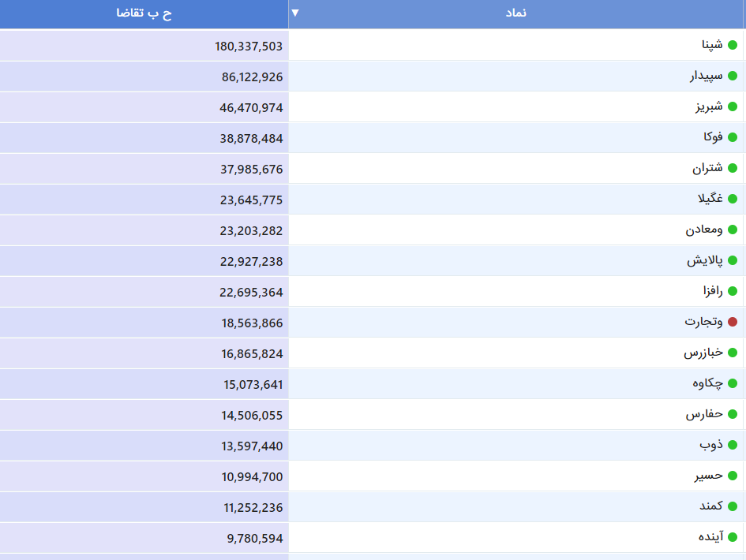Open the کمند symbol name
The width and height of the screenshot is (746, 560).
[x=710, y=506]
